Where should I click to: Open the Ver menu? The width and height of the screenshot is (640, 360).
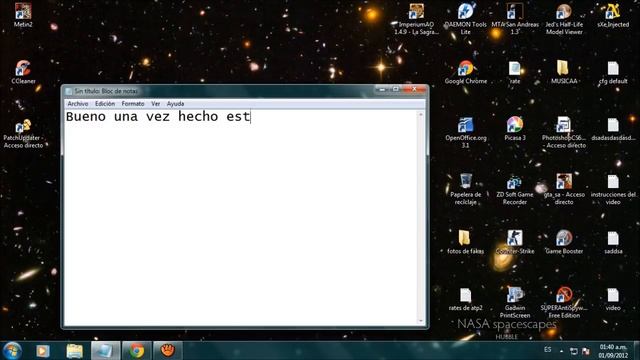[x=156, y=104]
